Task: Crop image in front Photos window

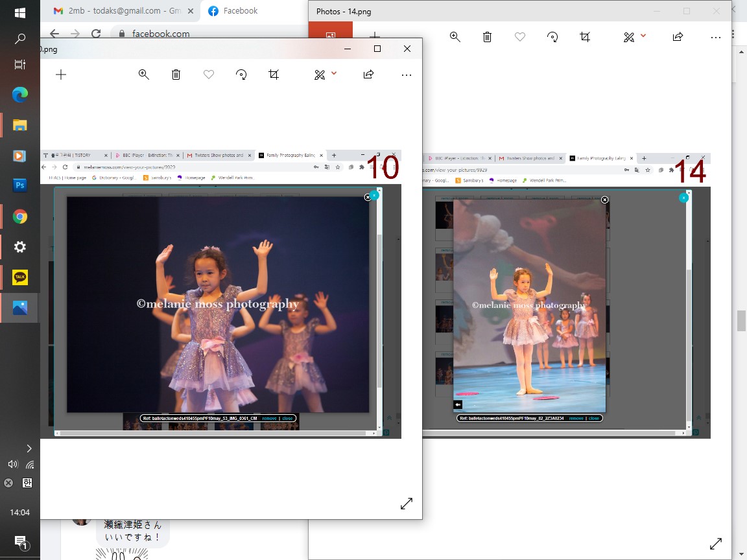Action: (274, 75)
